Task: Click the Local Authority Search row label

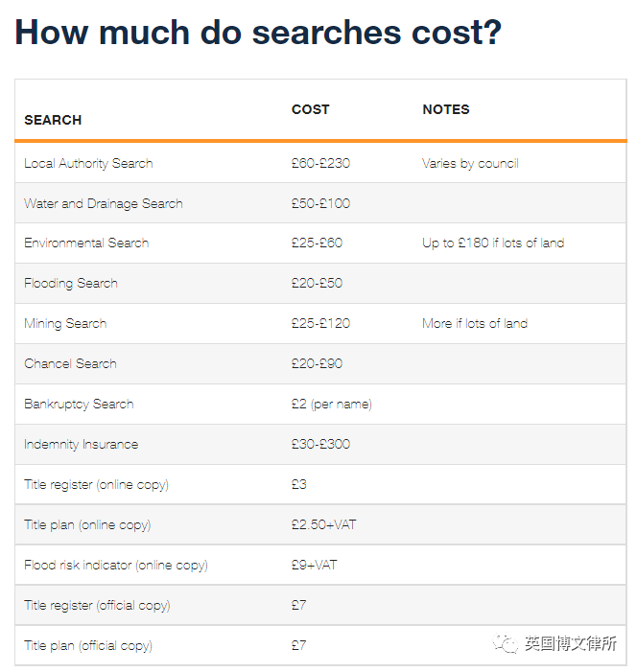Action: pyautogui.click(x=88, y=163)
